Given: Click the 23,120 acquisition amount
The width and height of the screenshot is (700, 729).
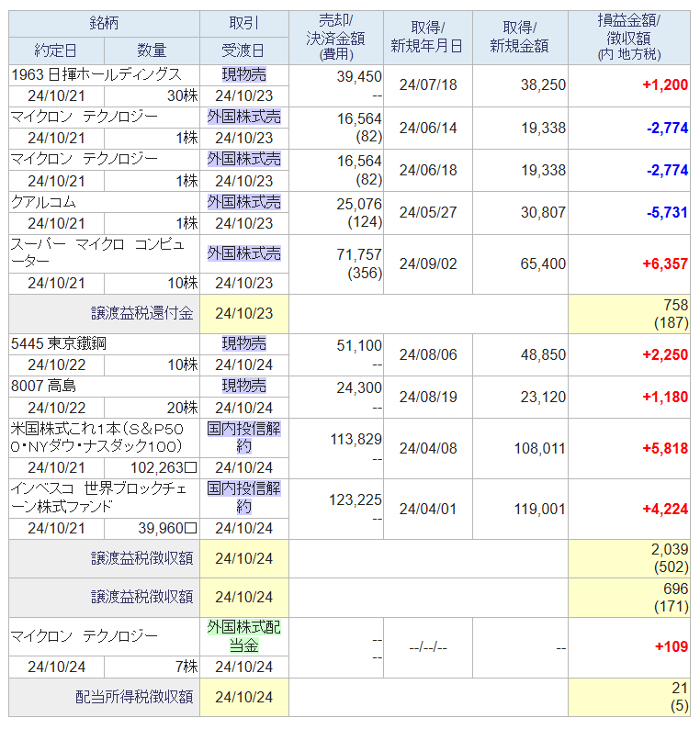Looking at the screenshot, I should [x=543, y=397].
